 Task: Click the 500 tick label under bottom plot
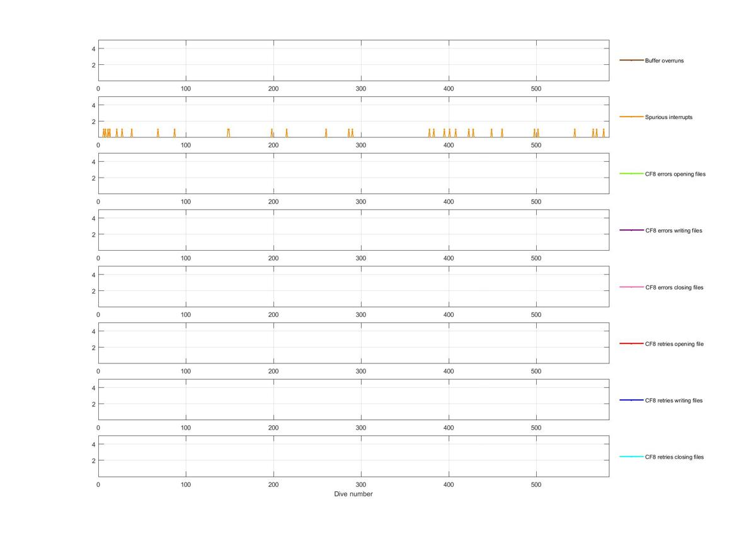(536, 485)
